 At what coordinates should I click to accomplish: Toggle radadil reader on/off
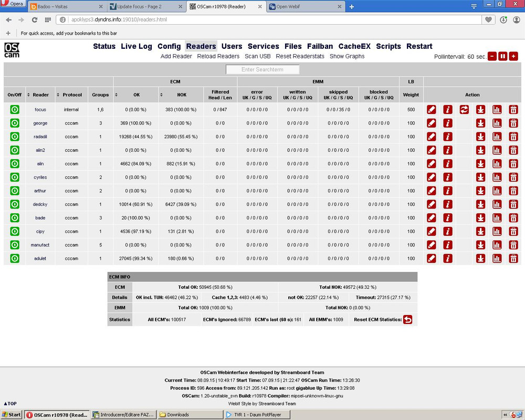pos(14,136)
